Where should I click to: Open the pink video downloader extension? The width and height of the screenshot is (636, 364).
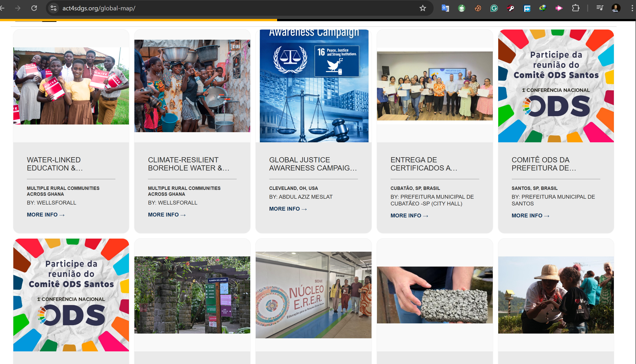[x=559, y=8]
